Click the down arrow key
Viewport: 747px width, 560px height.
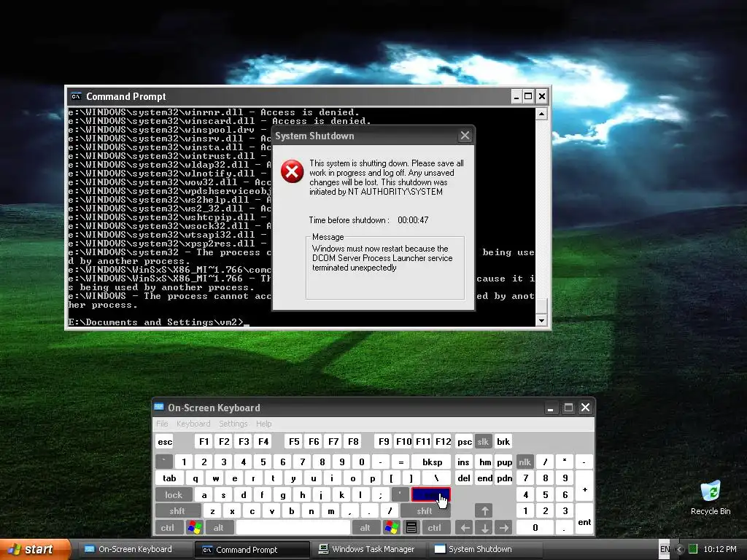[484, 528]
